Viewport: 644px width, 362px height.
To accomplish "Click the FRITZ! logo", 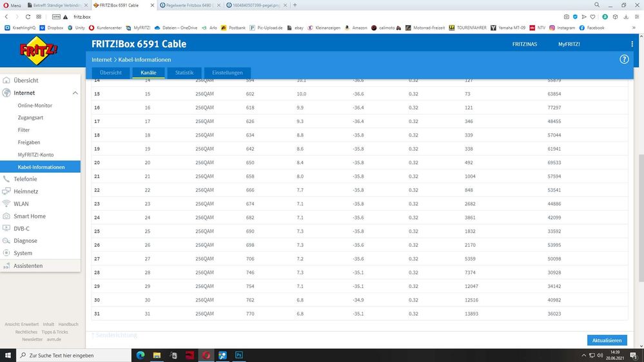I will point(39,50).
